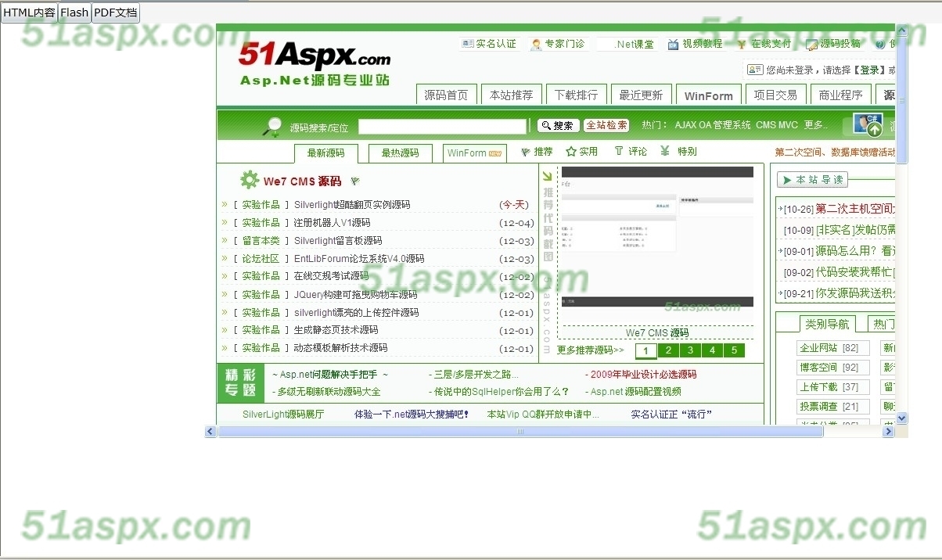This screenshot has height=560, width=942.
Task: Click the C# upload arrow icon
Action: click(x=868, y=125)
